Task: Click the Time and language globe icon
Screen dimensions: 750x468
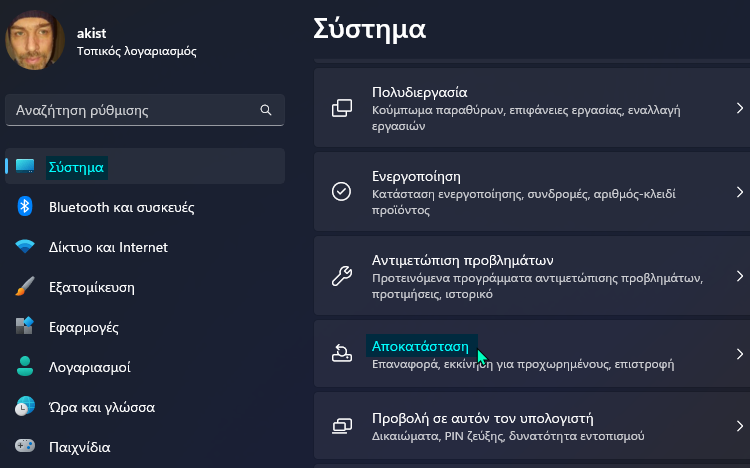Action: [26, 407]
